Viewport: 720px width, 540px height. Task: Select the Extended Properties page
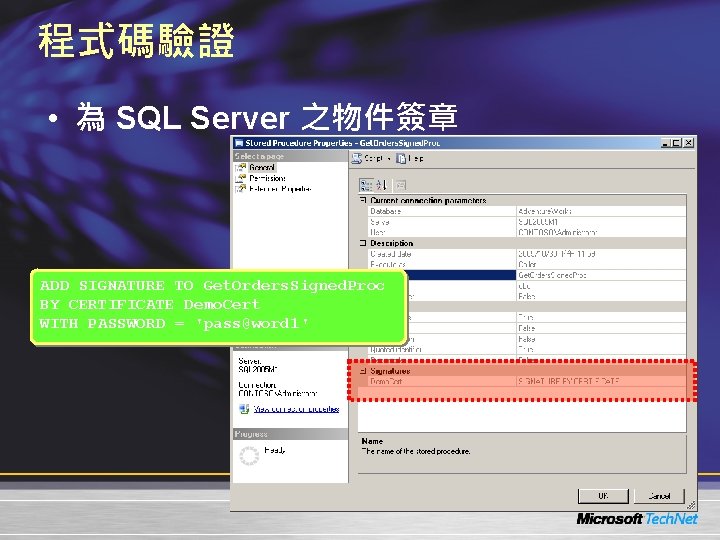click(x=280, y=189)
